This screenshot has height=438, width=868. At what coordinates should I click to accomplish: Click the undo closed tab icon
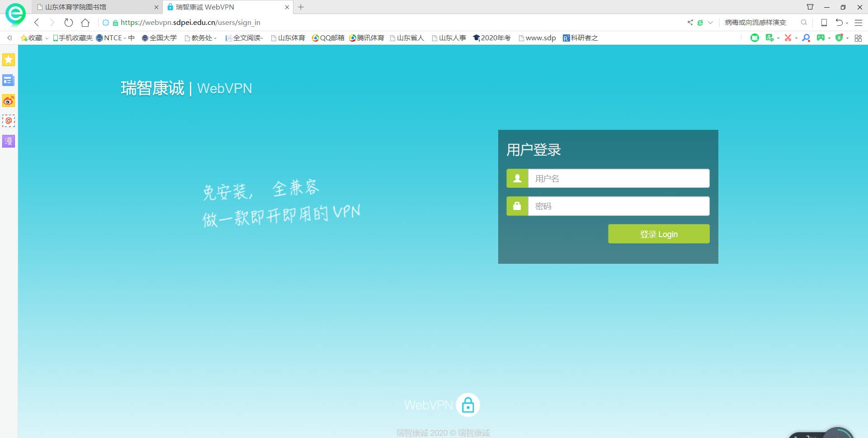coord(839,23)
